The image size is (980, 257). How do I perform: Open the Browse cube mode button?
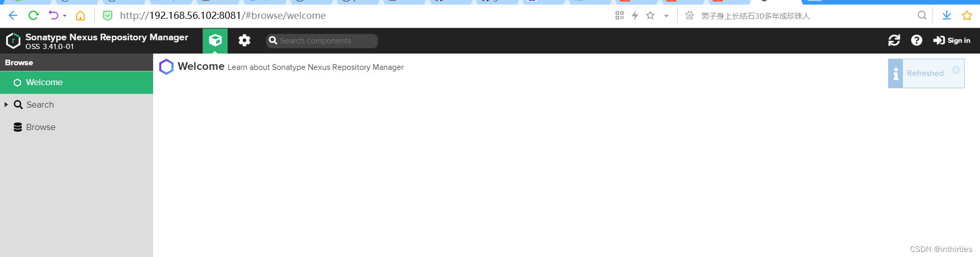[x=215, y=40]
